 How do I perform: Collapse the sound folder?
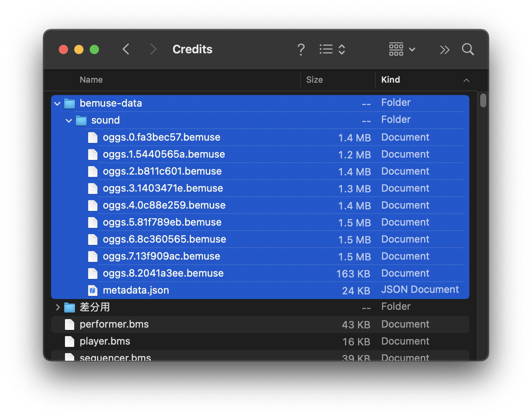(69, 121)
